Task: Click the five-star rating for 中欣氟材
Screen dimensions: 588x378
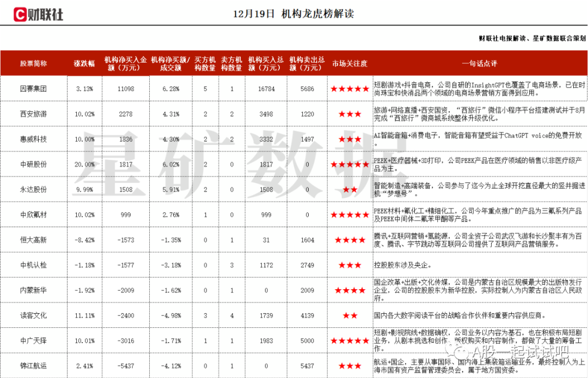Action: (350, 215)
